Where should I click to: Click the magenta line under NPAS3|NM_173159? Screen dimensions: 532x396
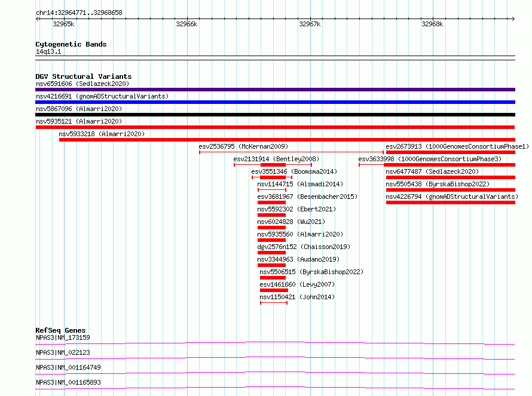275,343
